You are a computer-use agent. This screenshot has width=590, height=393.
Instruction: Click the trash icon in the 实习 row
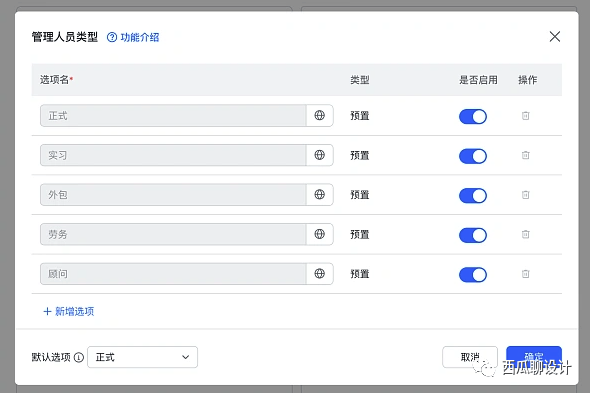pos(526,155)
